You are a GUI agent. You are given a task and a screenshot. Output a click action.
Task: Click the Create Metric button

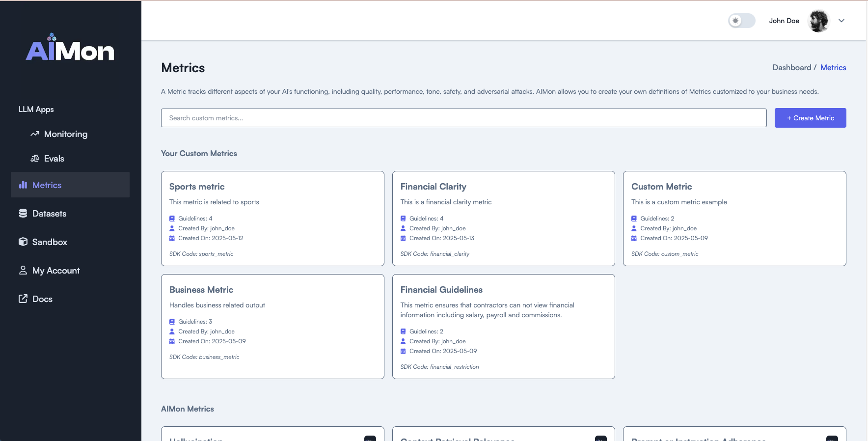[810, 118]
